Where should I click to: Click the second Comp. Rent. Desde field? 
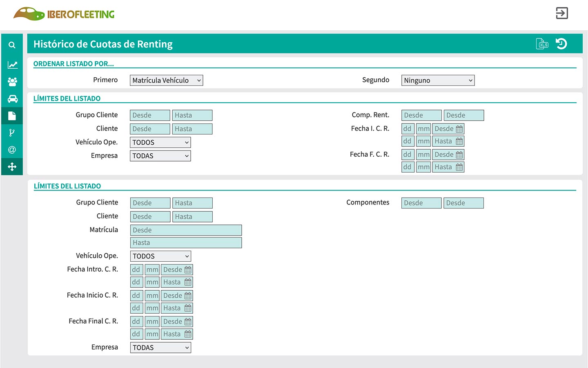tap(464, 115)
